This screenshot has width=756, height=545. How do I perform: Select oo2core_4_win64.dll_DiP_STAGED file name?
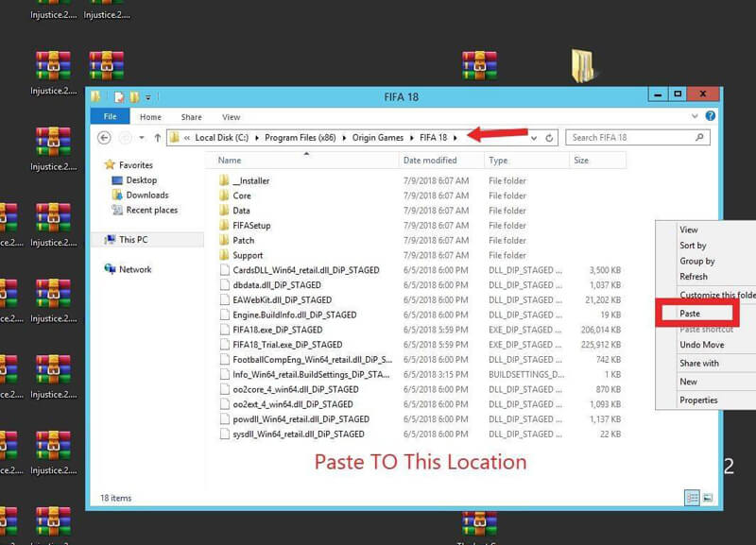pyautogui.click(x=296, y=389)
